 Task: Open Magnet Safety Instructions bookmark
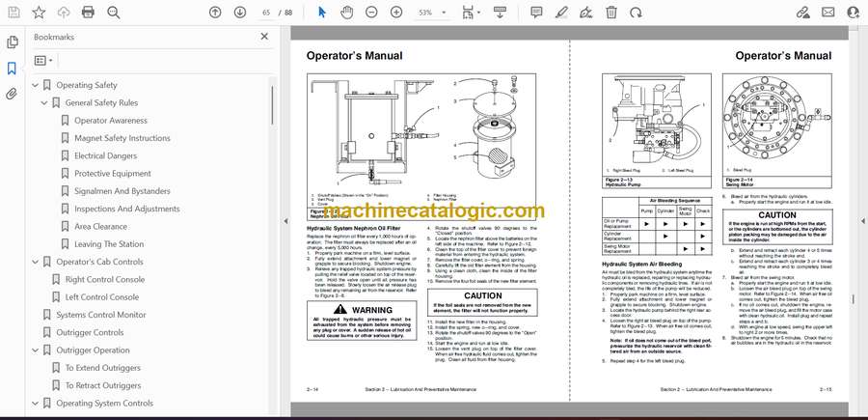pyautogui.click(x=122, y=138)
